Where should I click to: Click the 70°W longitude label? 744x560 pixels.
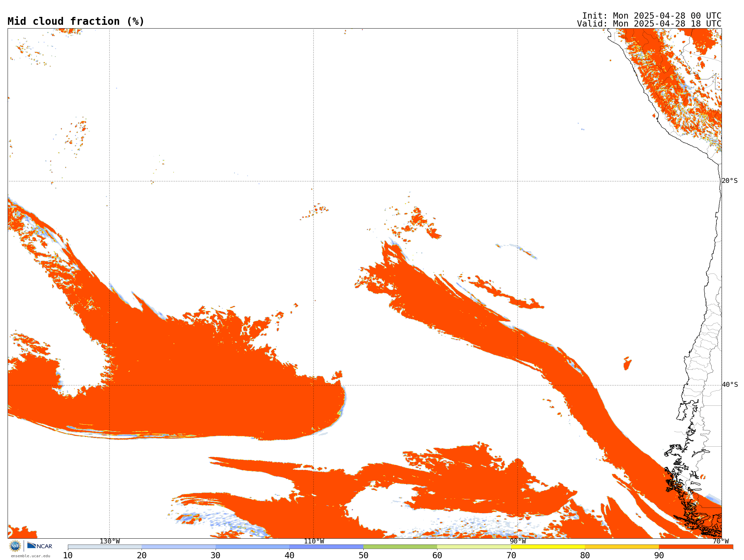point(721,541)
